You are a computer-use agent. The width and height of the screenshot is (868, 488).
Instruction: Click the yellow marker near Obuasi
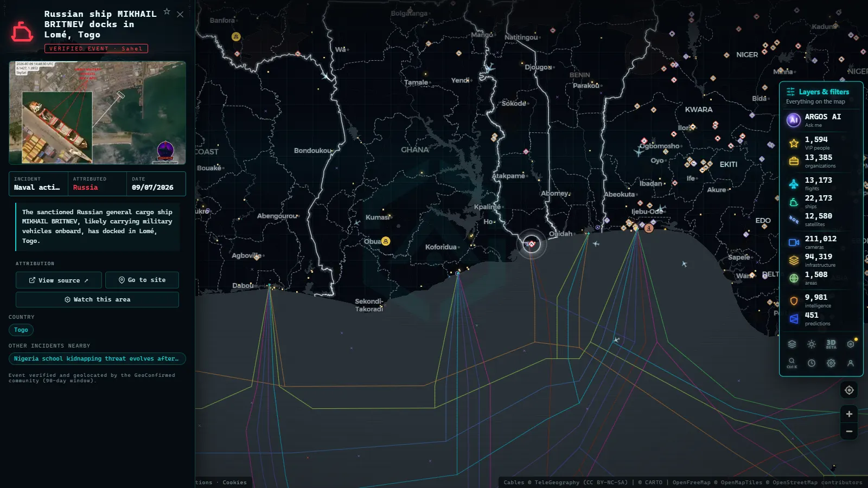(x=386, y=241)
